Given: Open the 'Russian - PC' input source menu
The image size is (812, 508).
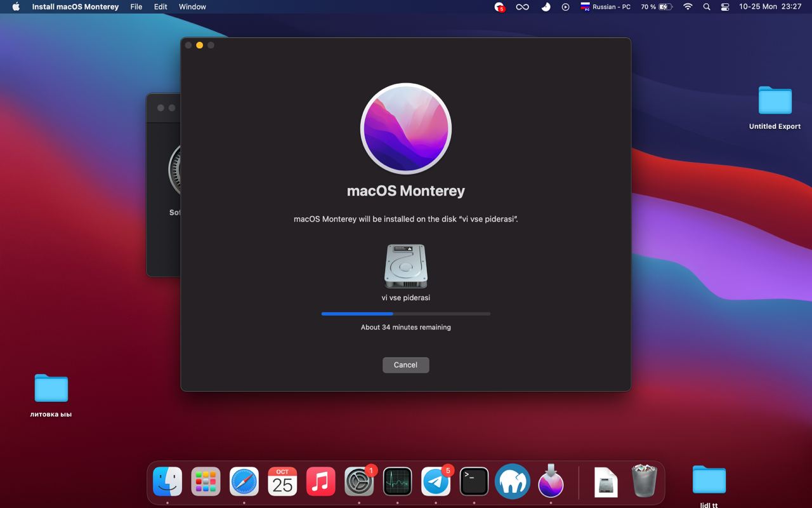Looking at the screenshot, I should 605,7.
